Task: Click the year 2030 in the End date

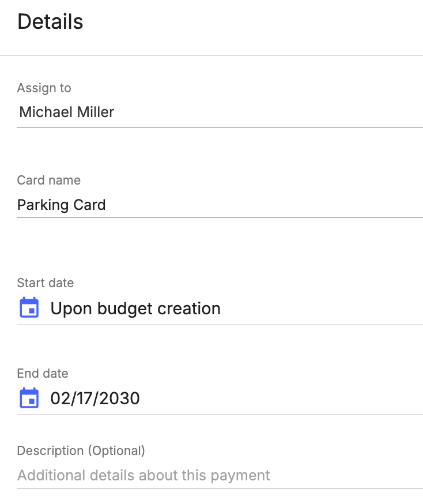Action: (x=122, y=398)
